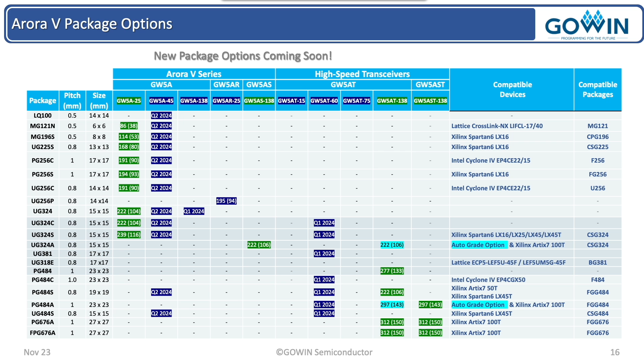Click 'Intel Cyclone IV EP4CGX50' device text
Image resolution: width=644 pixels, height=362 pixels.
[488, 280]
